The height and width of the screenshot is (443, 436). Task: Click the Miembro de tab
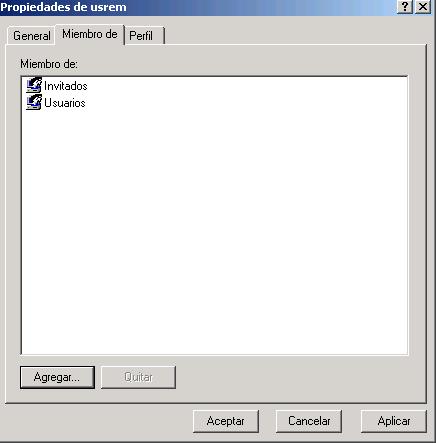click(x=90, y=34)
